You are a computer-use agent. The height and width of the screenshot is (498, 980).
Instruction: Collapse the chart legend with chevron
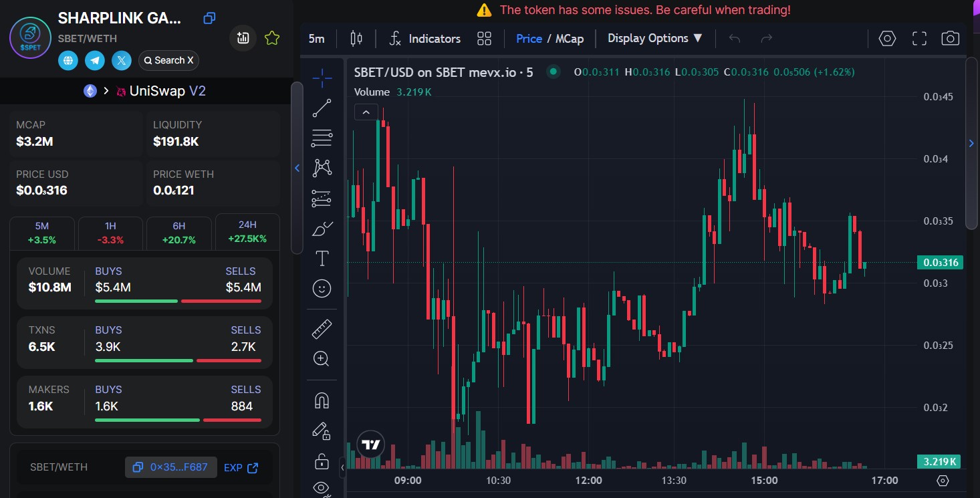366,112
